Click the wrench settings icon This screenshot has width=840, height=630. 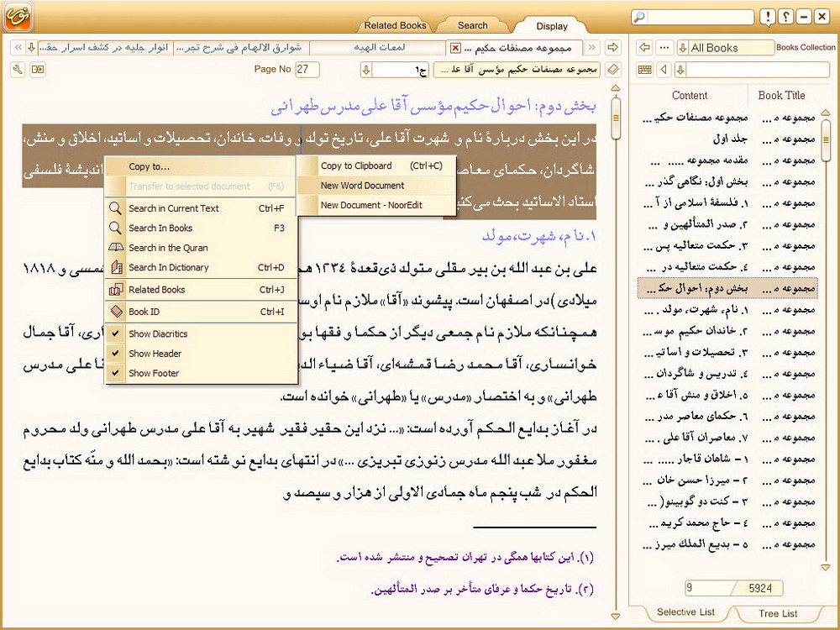(x=18, y=69)
